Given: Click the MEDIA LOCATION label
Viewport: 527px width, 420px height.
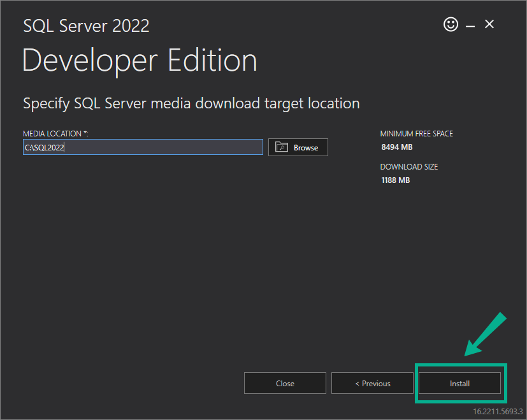Looking at the screenshot, I should (55, 133).
